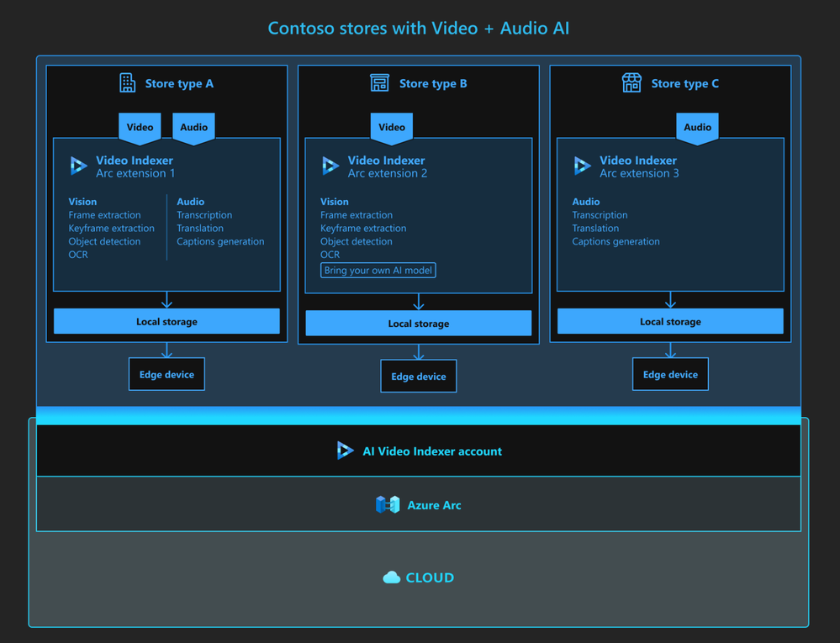
Task: Click Audio heading in Arc extension 3 list
Action: [x=585, y=202]
